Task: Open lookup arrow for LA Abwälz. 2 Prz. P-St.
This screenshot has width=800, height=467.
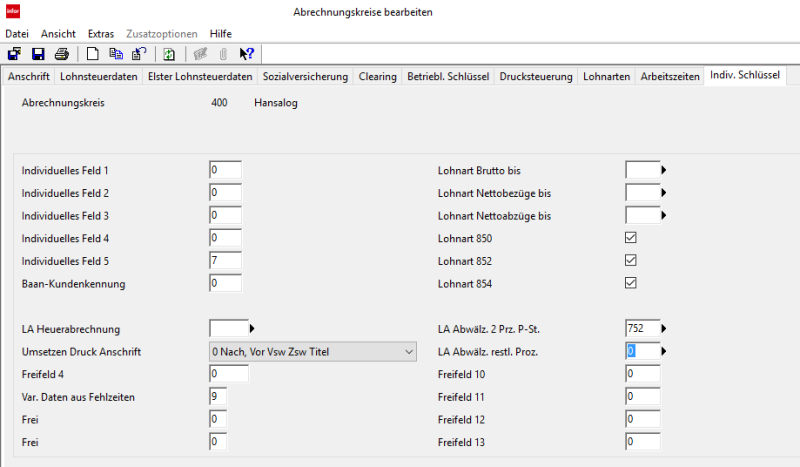Action: click(664, 329)
